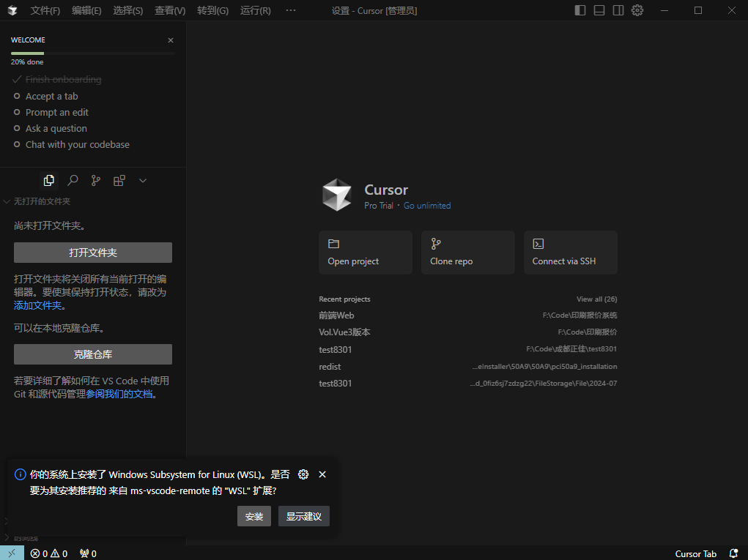This screenshot has width=748, height=560.
Task: Open the Search view icon
Action: click(73, 180)
